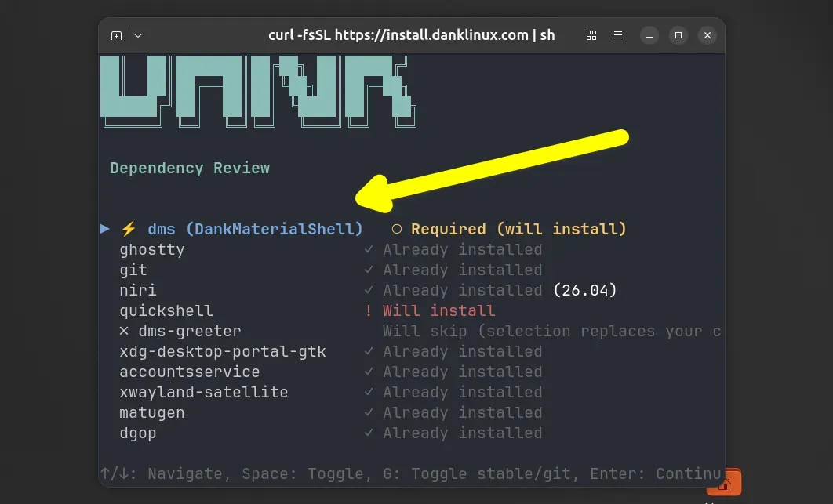Image resolution: width=833 pixels, height=504 pixels.
Task: Click the checkmark beside xdg-desktop-portal-gtk status
Action: tap(369, 351)
